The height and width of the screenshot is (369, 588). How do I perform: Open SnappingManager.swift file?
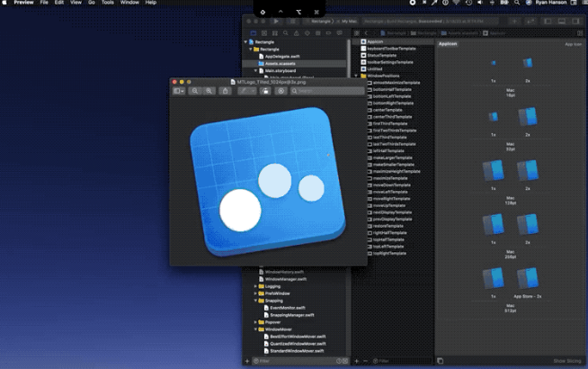[291, 315]
